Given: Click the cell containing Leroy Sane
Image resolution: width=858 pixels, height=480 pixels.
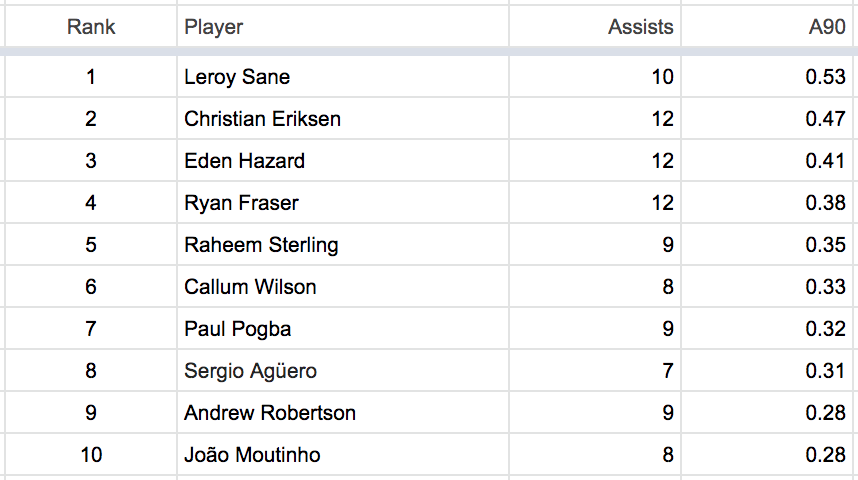Looking at the screenshot, I should pos(237,77).
